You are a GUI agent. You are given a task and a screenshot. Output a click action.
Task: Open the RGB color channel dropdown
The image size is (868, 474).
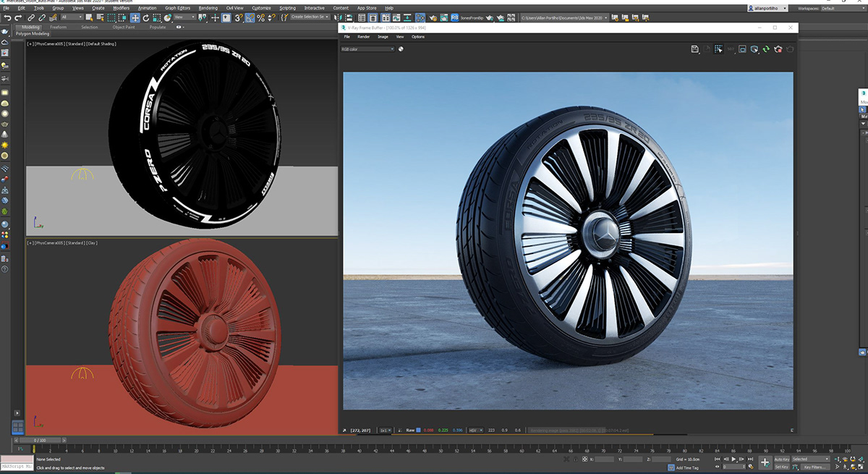[367, 49]
